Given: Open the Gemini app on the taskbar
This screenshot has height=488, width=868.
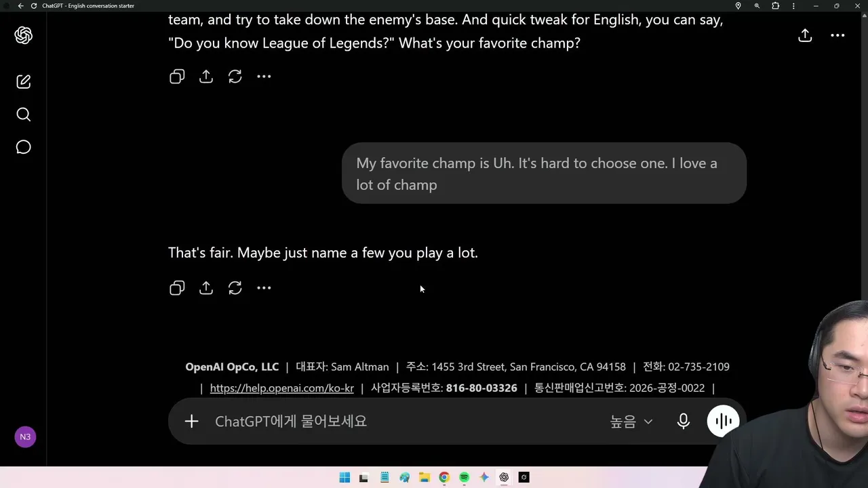Looking at the screenshot, I should (x=484, y=477).
